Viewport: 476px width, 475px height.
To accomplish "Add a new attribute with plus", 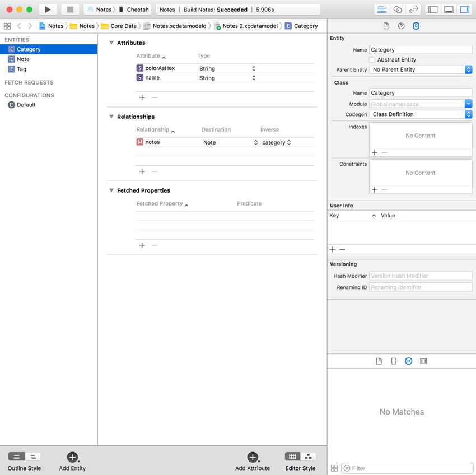I will click(x=142, y=97).
